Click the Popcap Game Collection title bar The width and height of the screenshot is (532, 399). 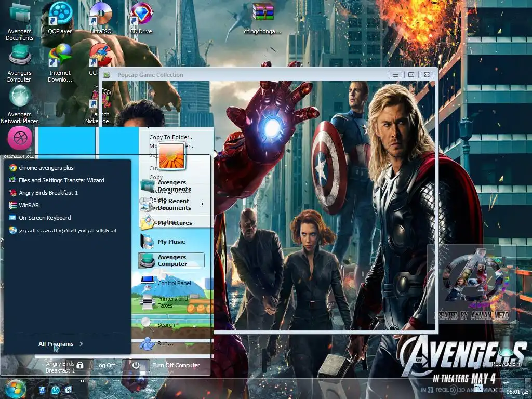pos(244,75)
